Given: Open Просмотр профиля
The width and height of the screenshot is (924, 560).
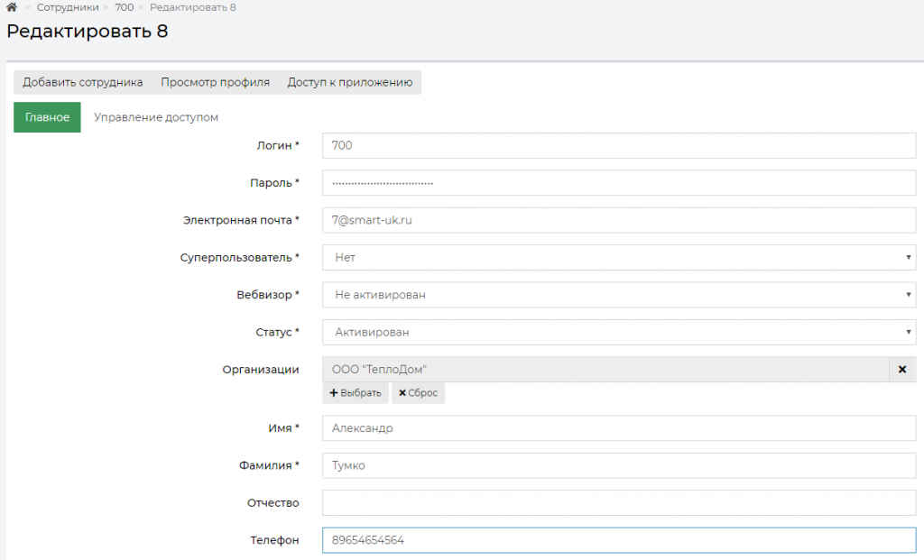Looking at the screenshot, I should coord(215,82).
